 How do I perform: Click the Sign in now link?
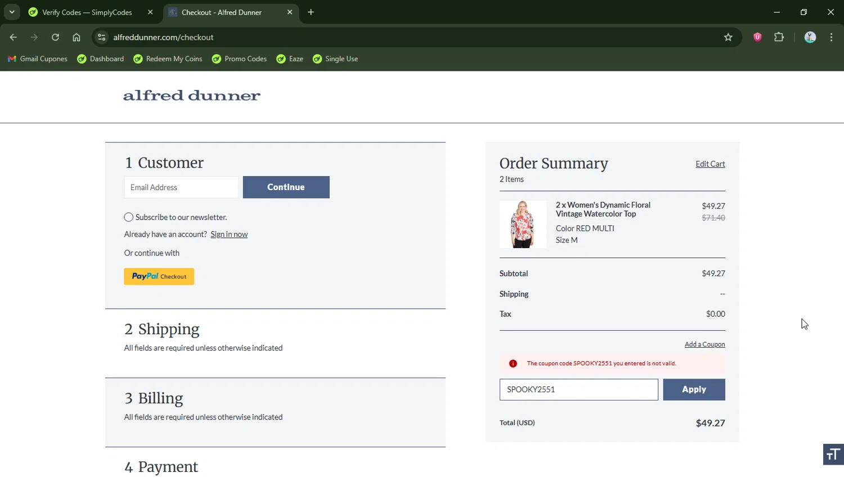[229, 235]
